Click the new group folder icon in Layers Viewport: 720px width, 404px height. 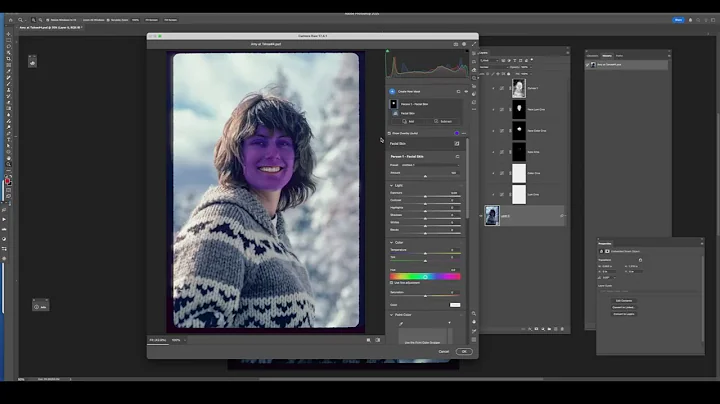(549, 329)
